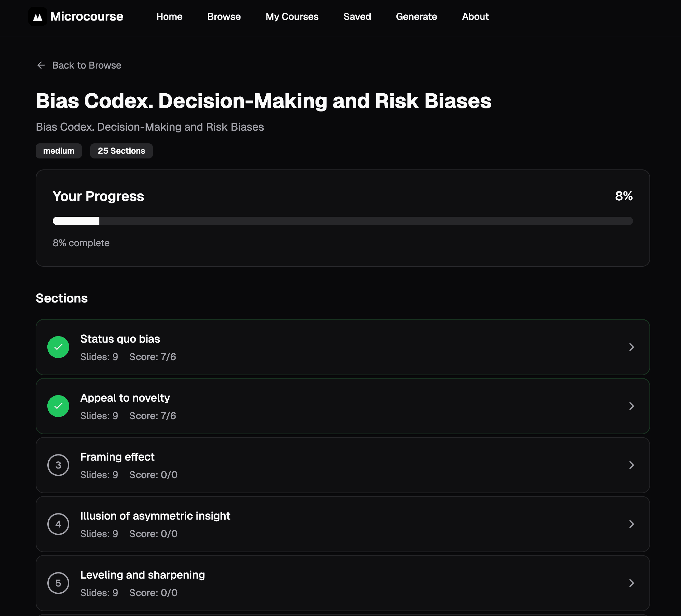The height and width of the screenshot is (616, 681).
Task: Open the Status quo bias section title
Action: [x=120, y=339]
